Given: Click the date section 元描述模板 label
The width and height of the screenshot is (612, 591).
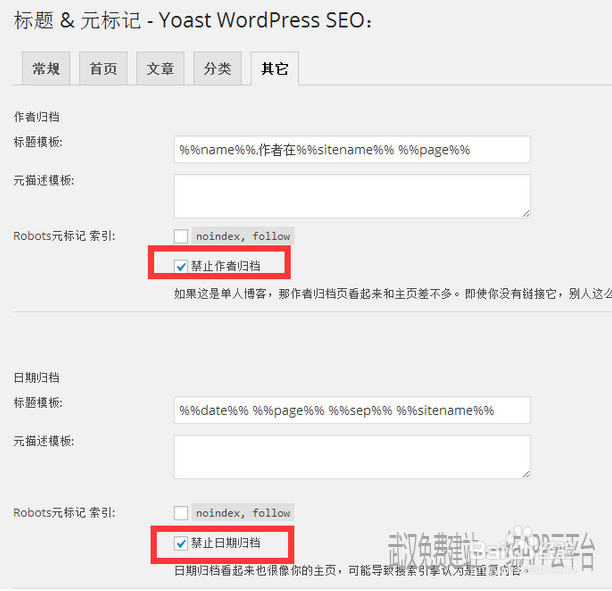Looking at the screenshot, I should [44, 441].
